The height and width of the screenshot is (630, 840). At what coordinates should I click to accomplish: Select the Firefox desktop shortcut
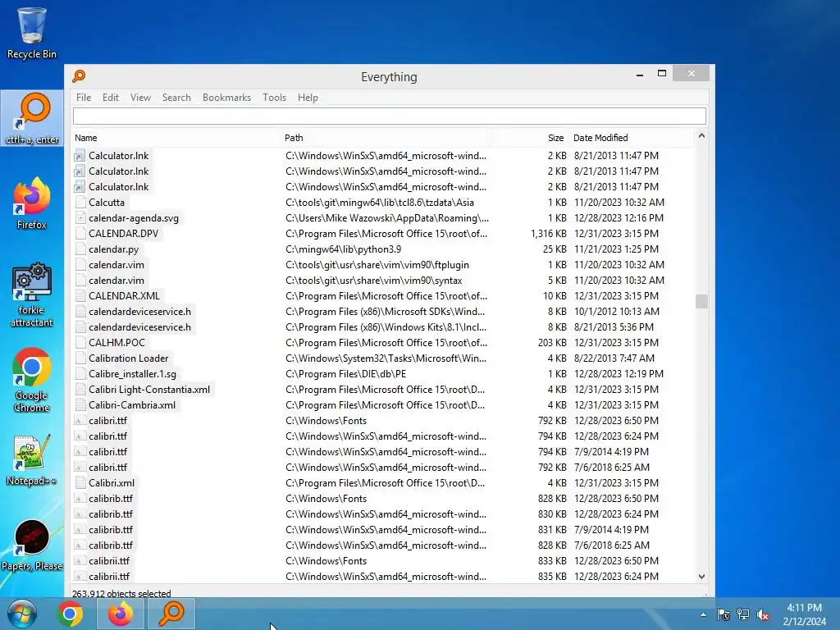32,203
